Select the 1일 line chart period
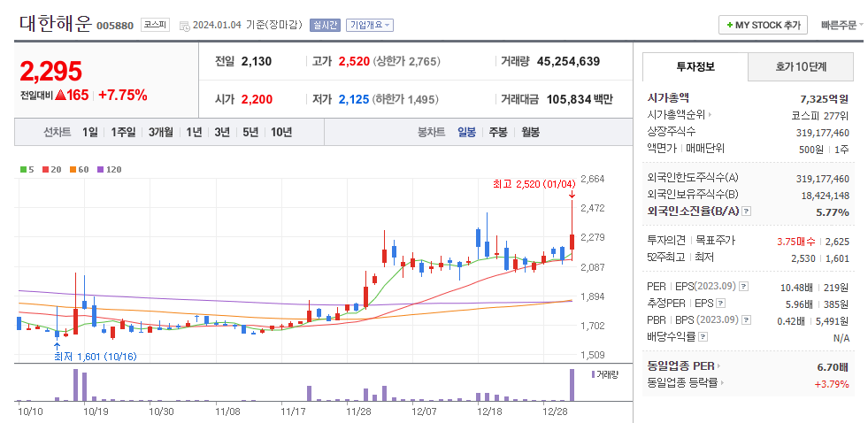This screenshot has width=868, height=423. 89,133
